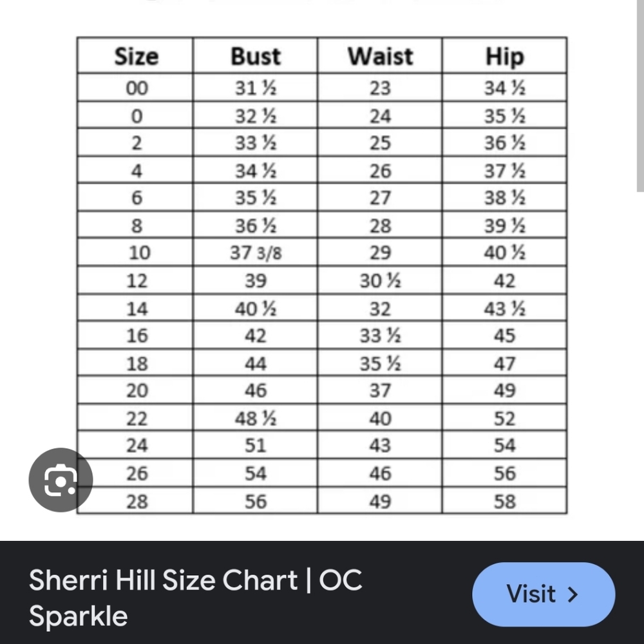Click the hip value 45 cell
644x644 pixels.
click(504, 336)
